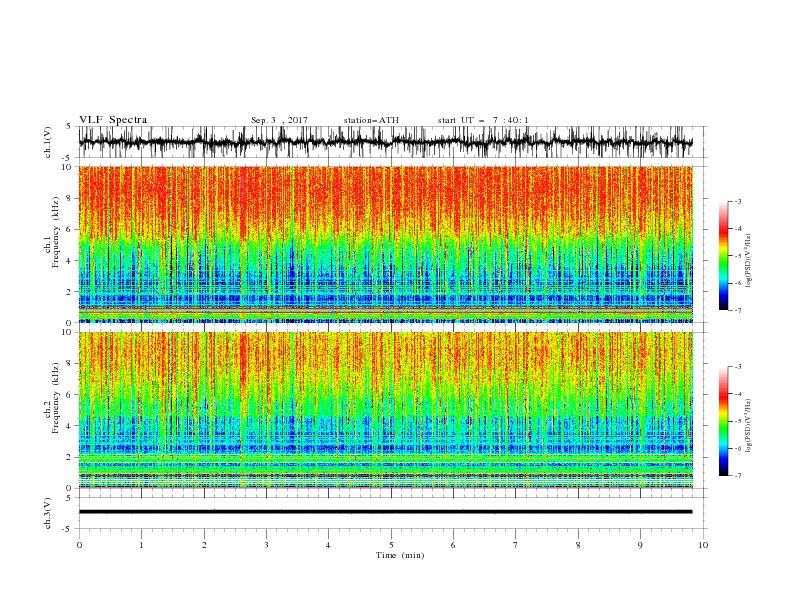
Task: Click the 'start UT = 7 :40: 1' label
Action: pos(483,120)
